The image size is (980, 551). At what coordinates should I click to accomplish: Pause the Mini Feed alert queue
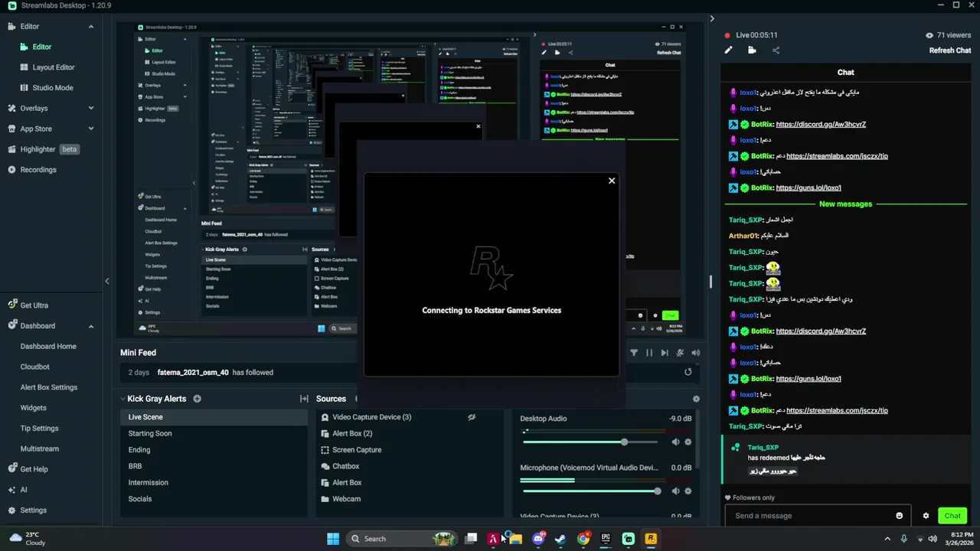649,353
